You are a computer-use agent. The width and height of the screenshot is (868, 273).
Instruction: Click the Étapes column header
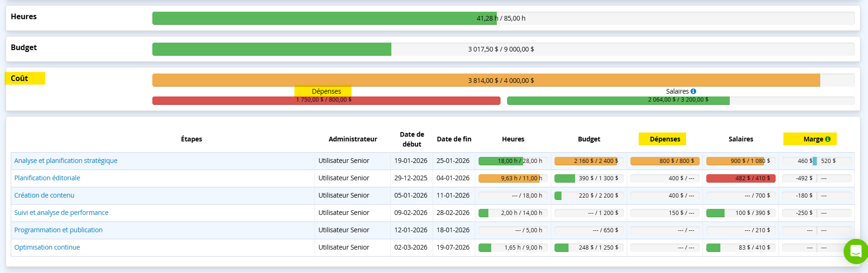point(191,139)
